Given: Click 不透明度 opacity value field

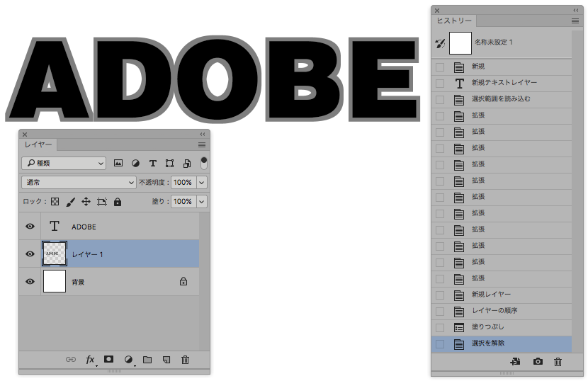Looking at the screenshot, I should (x=183, y=183).
